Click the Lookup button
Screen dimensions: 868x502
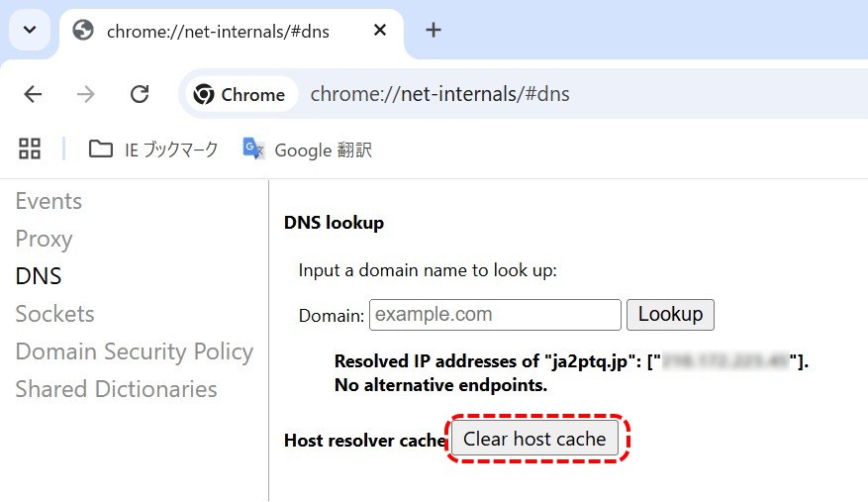tap(670, 315)
